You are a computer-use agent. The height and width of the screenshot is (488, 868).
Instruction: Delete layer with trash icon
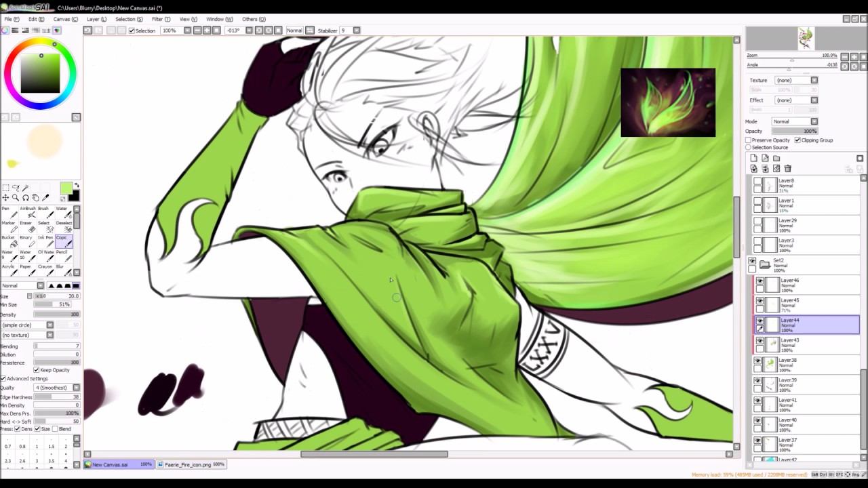coord(787,168)
